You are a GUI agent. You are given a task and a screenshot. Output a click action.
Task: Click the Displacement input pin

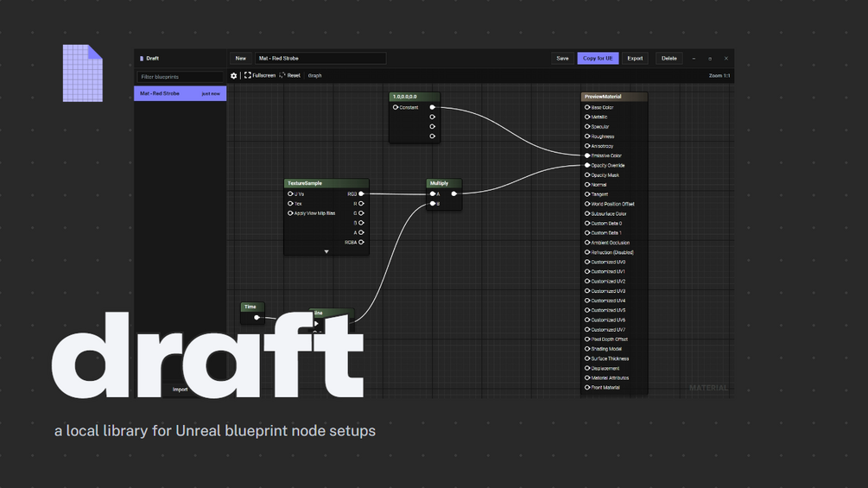pos(587,369)
